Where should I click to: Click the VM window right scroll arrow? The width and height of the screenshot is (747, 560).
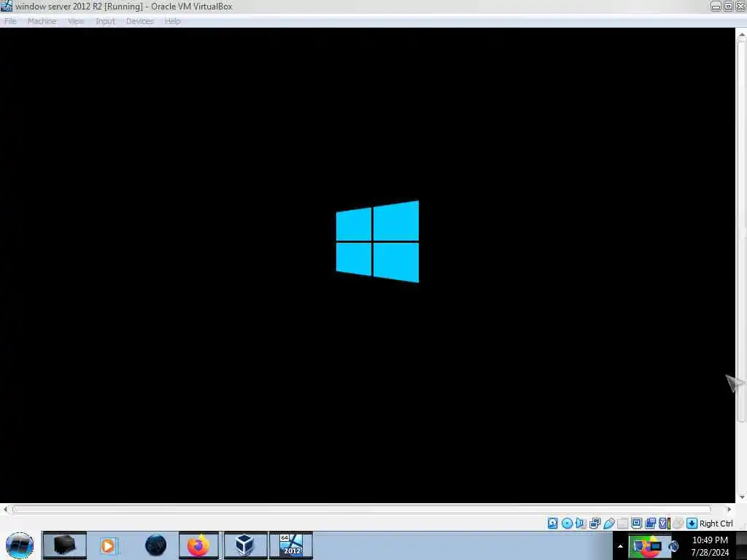coord(729,510)
